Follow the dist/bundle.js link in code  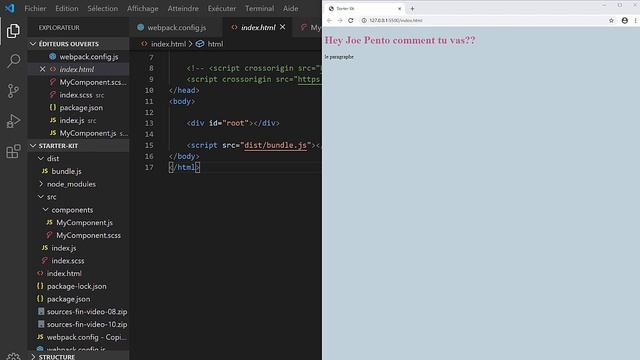click(x=275, y=145)
